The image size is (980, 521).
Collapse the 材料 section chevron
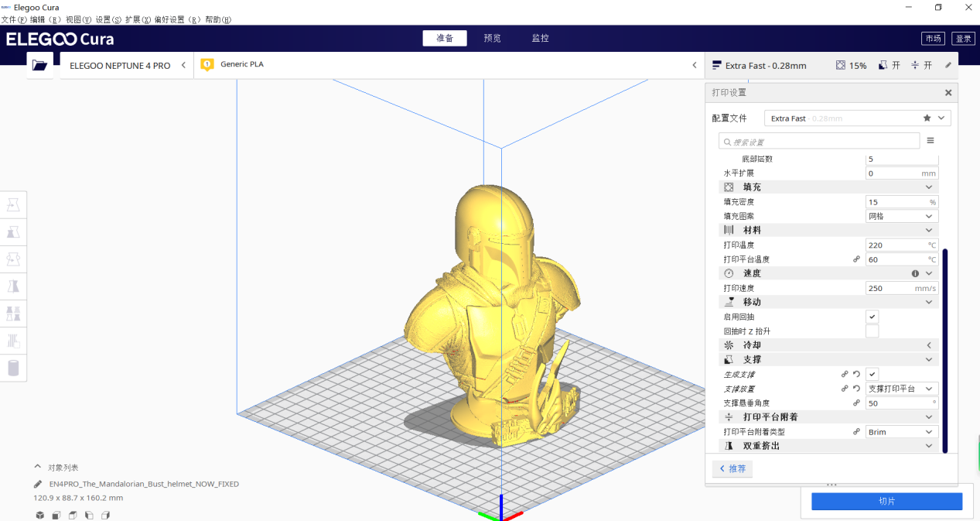point(929,230)
